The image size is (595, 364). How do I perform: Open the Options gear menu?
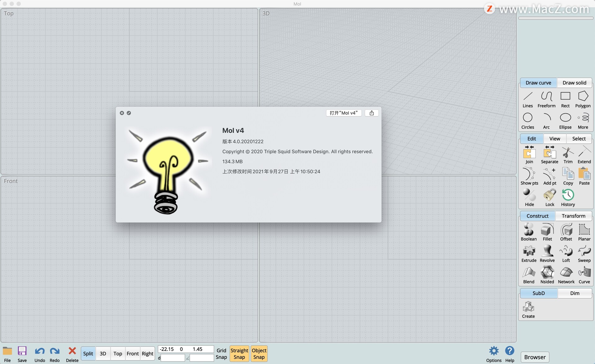coord(494,354)
